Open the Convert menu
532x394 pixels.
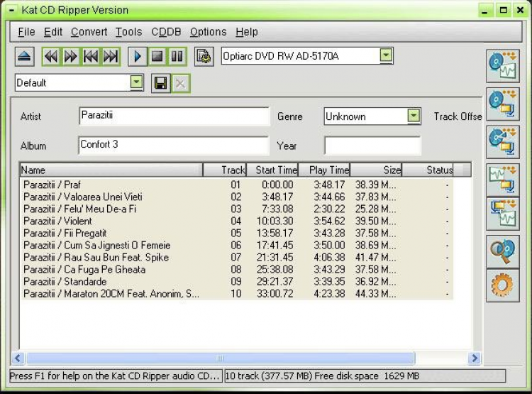tap(89, 32)
